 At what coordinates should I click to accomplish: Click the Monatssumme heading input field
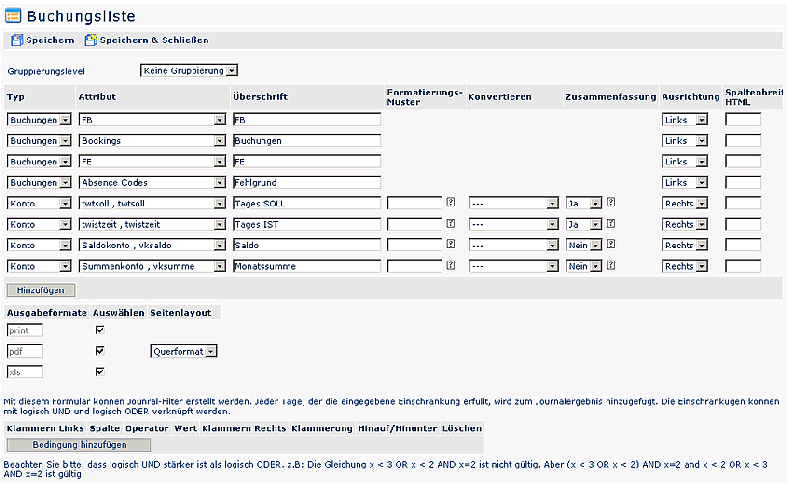coord(306,266)
